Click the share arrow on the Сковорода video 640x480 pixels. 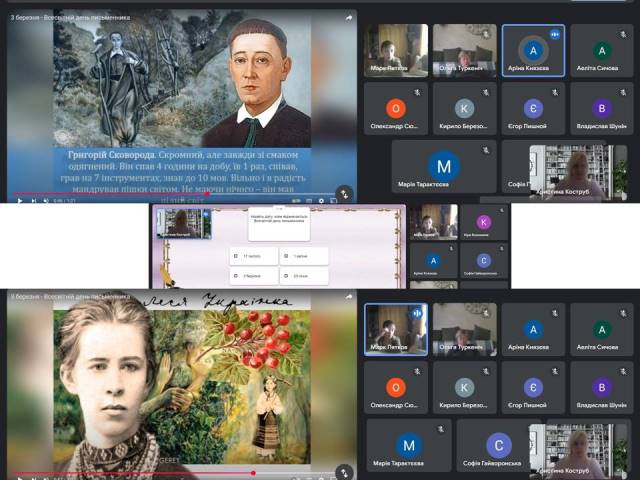[349, 18]
